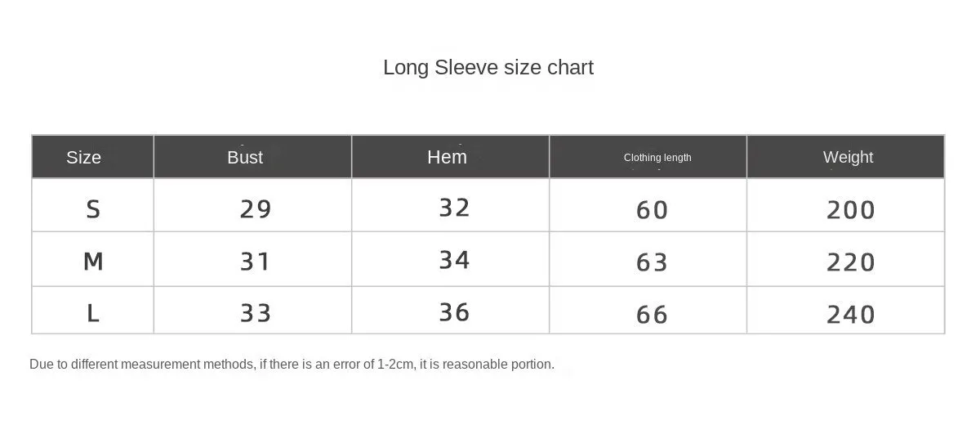Select the Size column header
The width and height of the screenshot is (980, 421).
[84, 157]
